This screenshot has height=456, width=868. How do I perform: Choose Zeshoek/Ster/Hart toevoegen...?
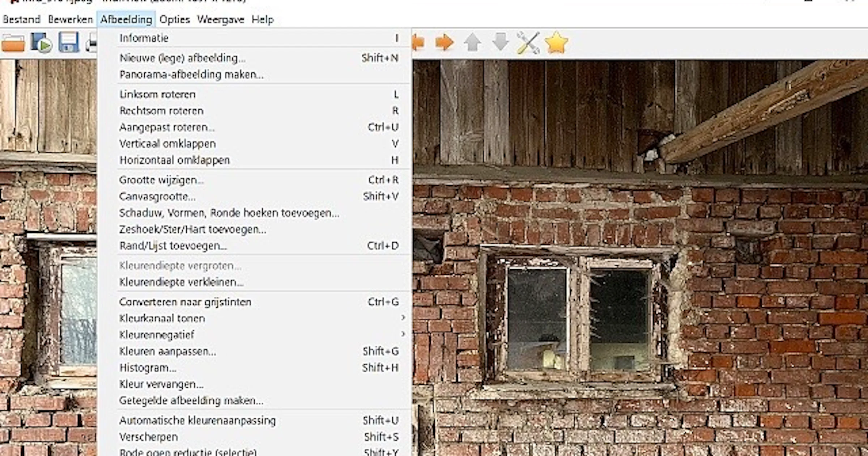point(255,229)
